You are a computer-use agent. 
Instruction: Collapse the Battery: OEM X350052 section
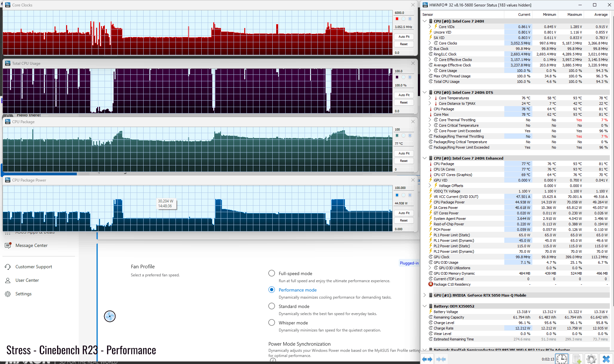[x=425, y=306]
